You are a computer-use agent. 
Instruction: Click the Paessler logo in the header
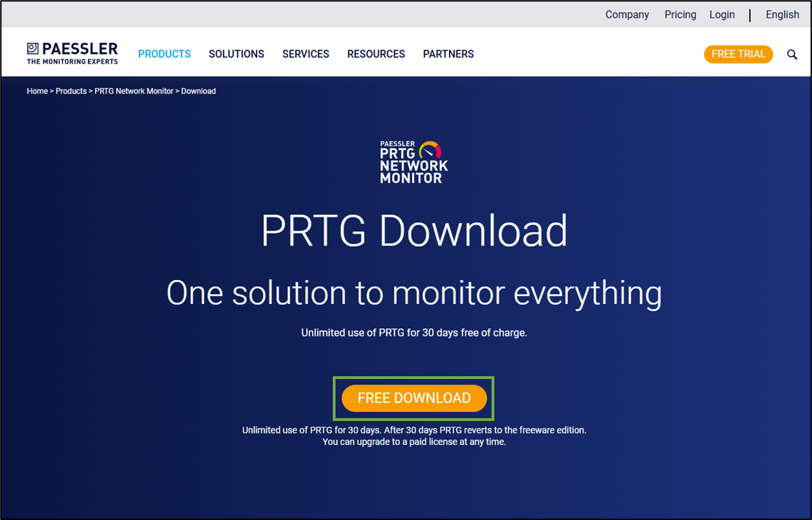click(x=72, y=54)
